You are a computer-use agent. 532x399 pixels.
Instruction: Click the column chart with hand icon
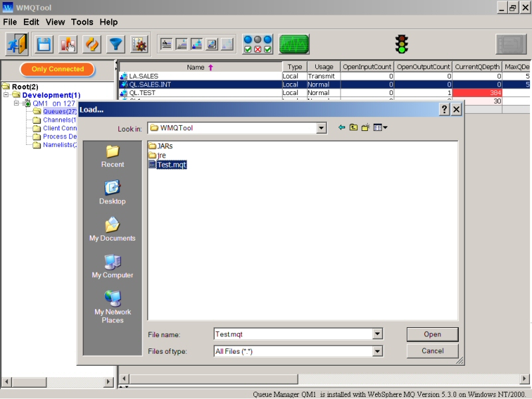(68, 45)
